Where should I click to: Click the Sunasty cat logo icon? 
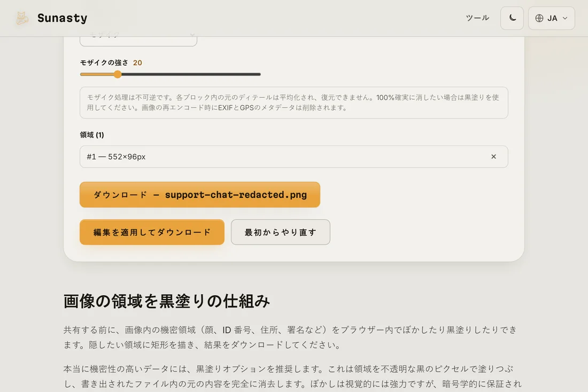(x=22, y=18)
